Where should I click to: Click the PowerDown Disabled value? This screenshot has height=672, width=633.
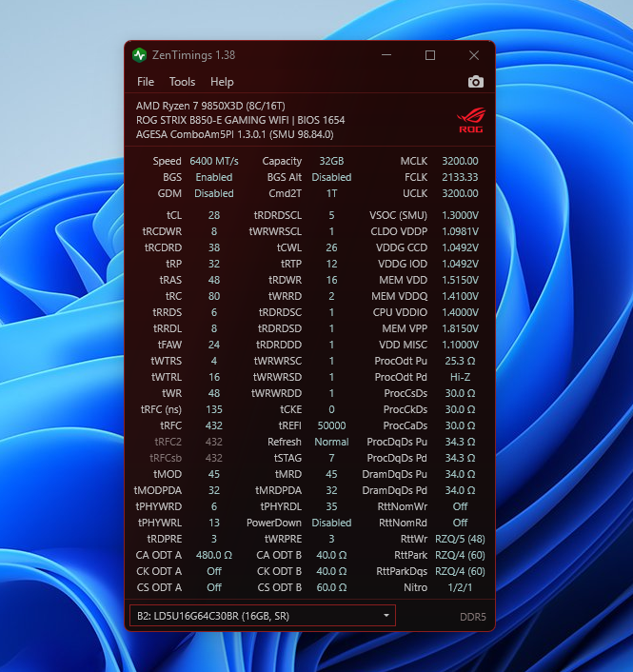[x=331, y=523]
